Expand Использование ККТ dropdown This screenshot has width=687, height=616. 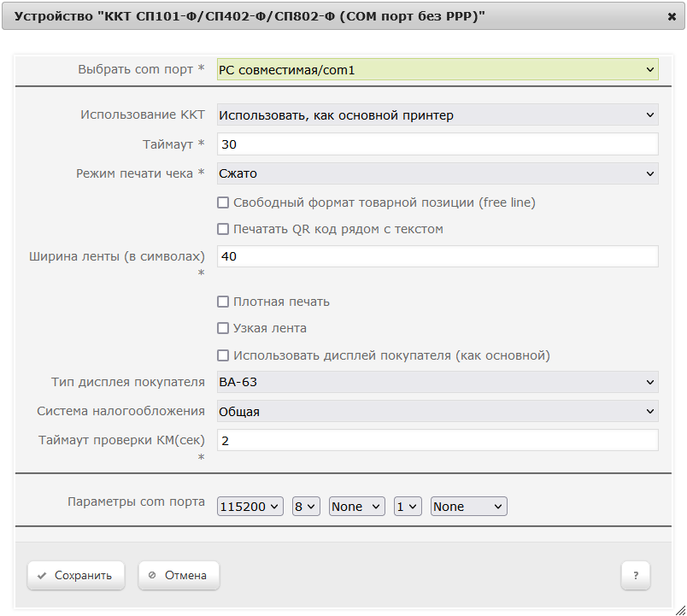(437, 114)
